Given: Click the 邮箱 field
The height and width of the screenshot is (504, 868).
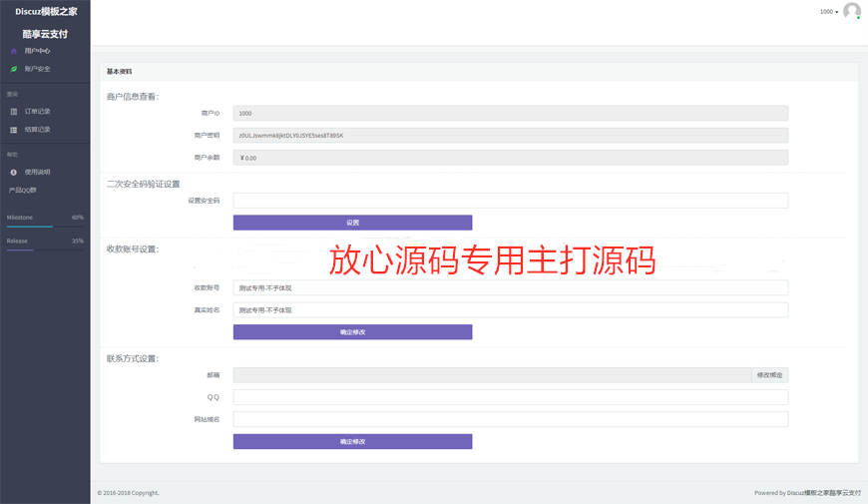Looking at the screenshot, I should click(492, 375).
